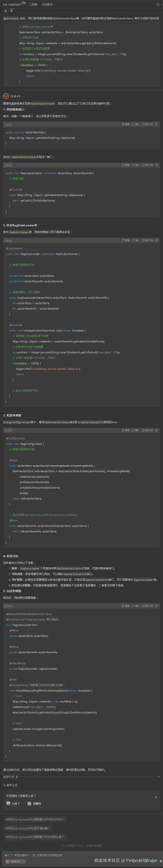Switch to the 代码翻译 tab
This screenshot has height=868, width=163.
pos(47,4)
